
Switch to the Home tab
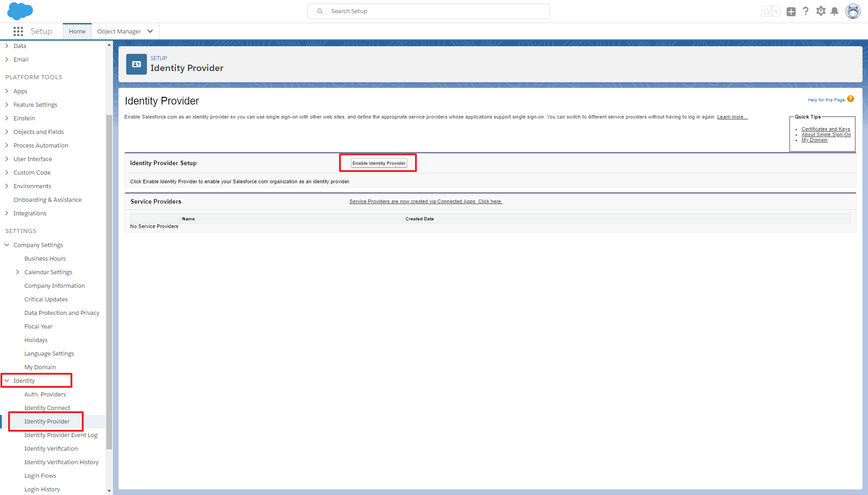[77, 31]
